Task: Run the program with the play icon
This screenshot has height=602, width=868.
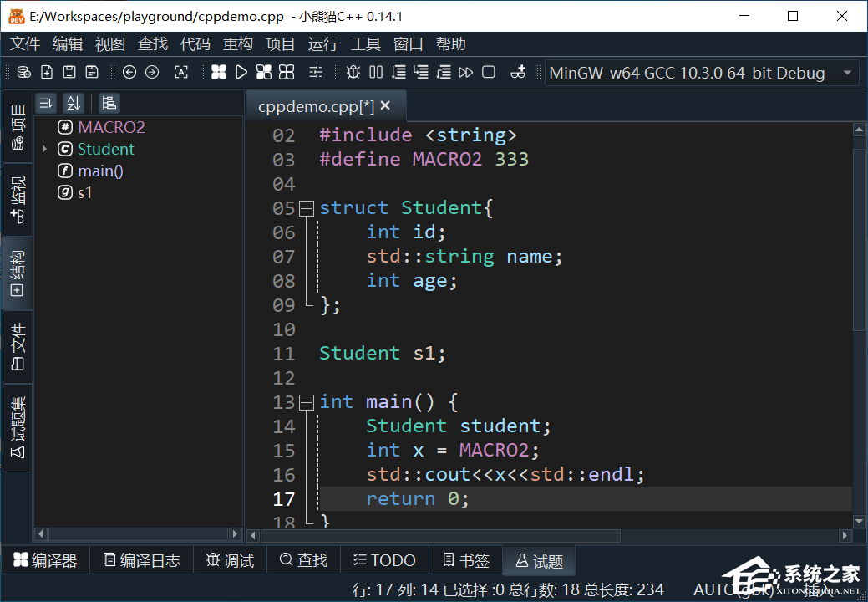Action: [241, 72]
